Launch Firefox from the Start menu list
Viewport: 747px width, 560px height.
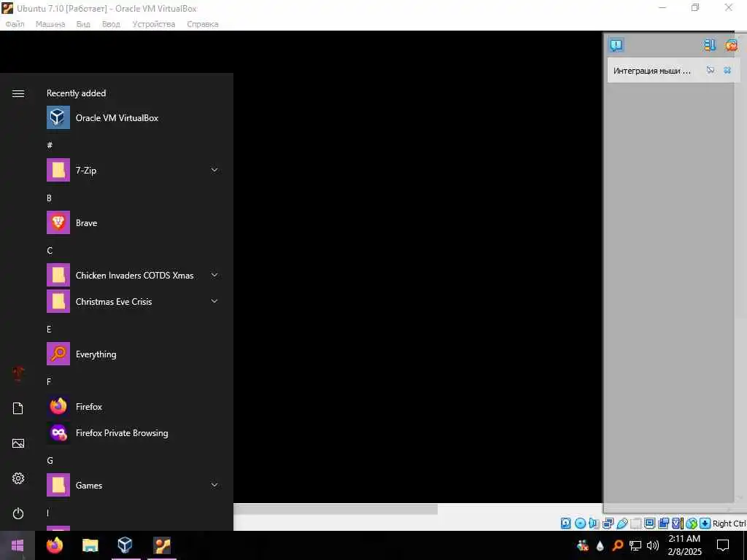[133, 406]
